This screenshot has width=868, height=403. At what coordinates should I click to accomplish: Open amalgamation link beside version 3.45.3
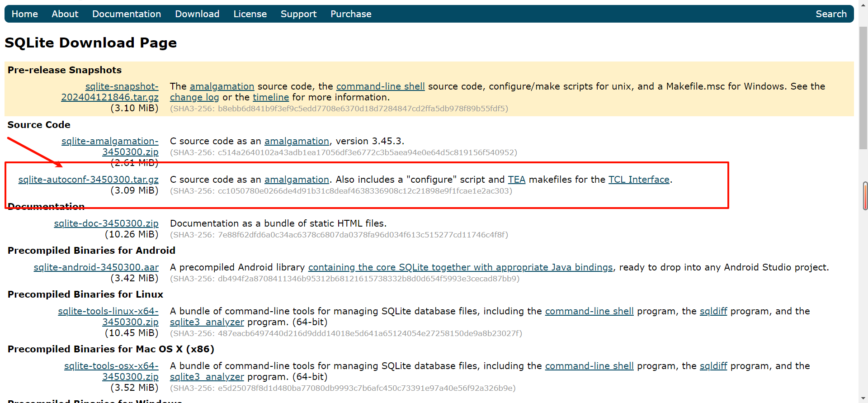(297, 141)
